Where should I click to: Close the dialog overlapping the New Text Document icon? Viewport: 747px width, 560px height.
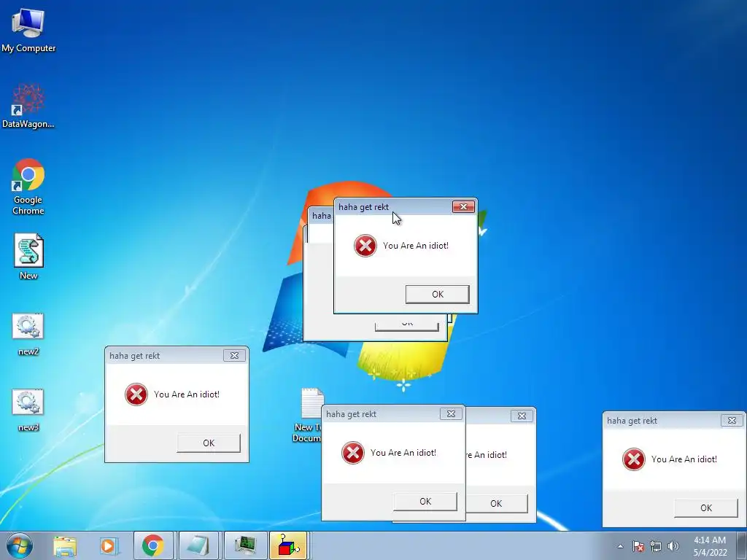pyautogui.click(x=451, y=414)
